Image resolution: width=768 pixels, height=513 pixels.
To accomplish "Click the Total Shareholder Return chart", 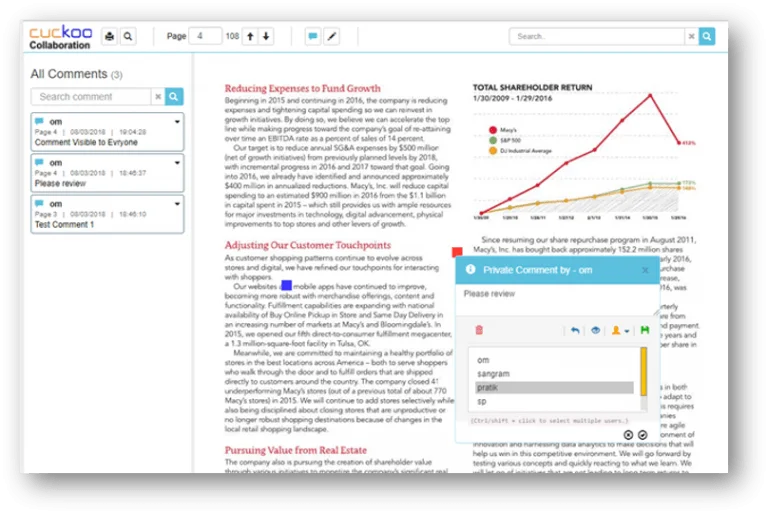I will [x=584, y=152].
